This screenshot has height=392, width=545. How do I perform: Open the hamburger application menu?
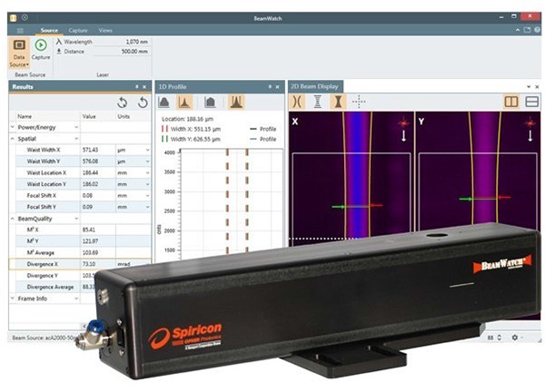click(x=20, y=31)
